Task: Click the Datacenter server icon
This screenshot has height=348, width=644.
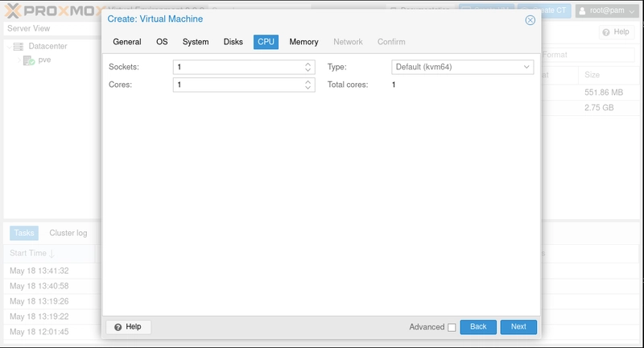Action: (19, 47)
